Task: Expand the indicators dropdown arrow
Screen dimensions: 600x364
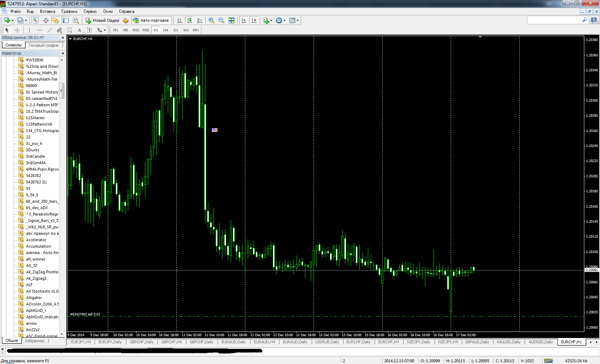Action: [x=271, y=20]
